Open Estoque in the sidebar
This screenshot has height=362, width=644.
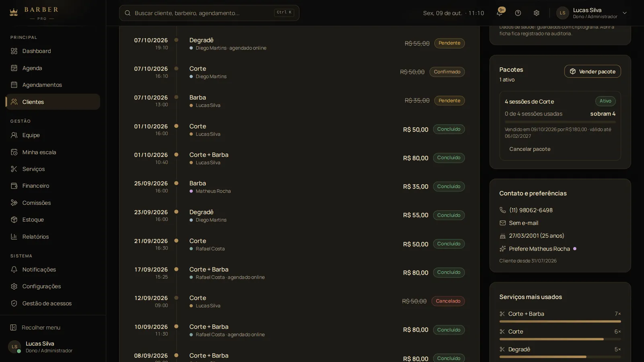click(53, 220)
